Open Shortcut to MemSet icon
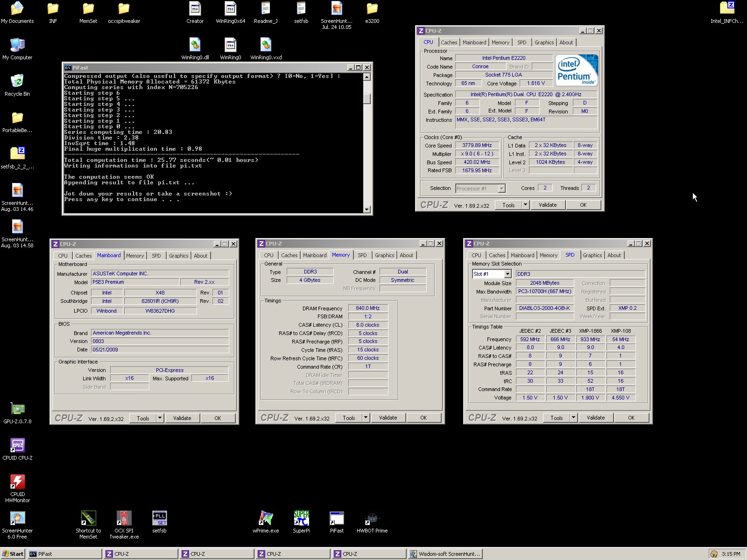 click(88, 525)
